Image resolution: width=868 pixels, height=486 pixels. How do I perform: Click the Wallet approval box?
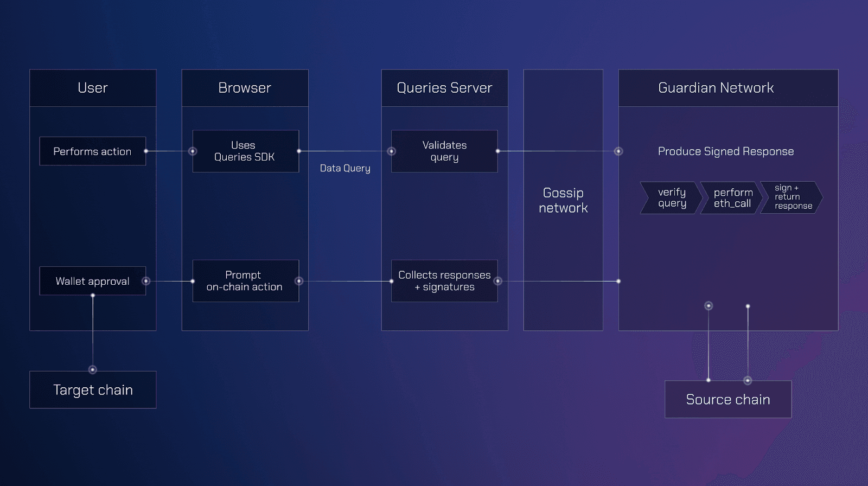pyautogui.click(x=92, y=281)
